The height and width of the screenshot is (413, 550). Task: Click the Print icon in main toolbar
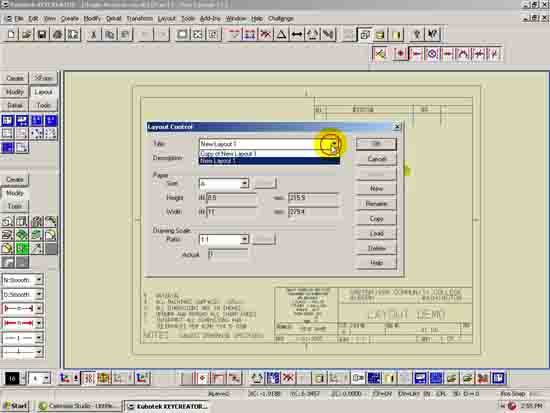point(58,34)
